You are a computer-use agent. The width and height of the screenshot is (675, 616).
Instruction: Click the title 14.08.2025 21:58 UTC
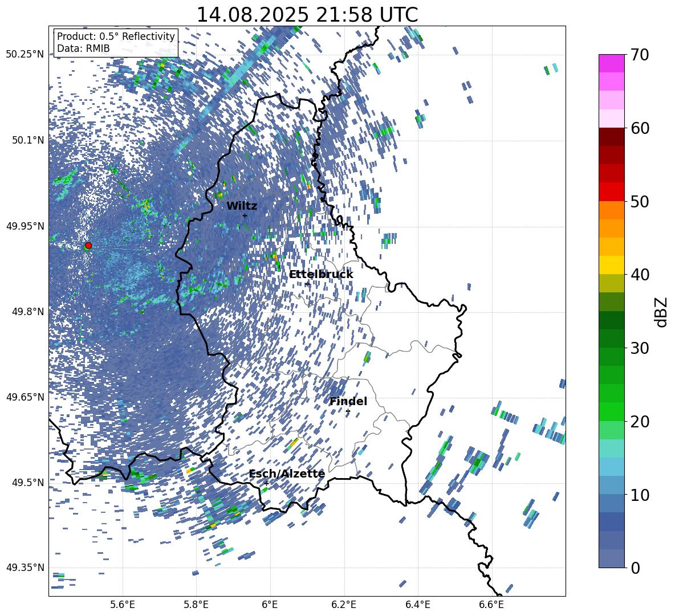pyautogui.click(x=307, y=15)
